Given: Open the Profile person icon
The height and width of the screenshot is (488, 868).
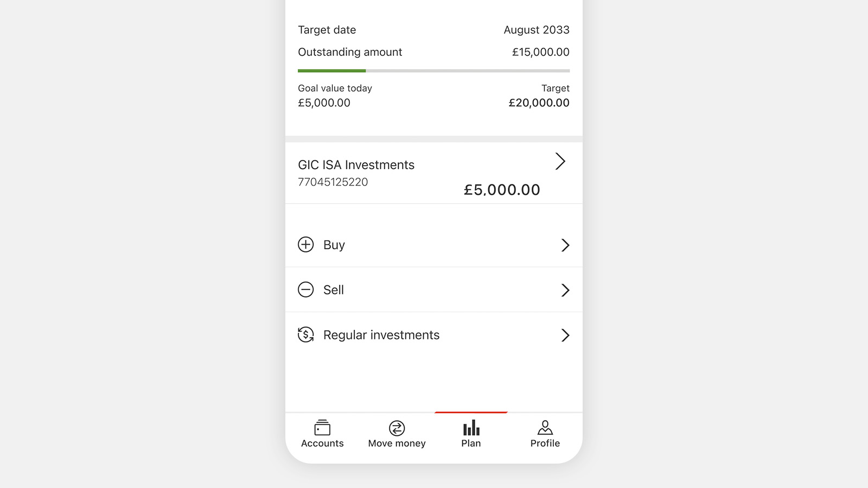Looking at the screenshot, I should point(545,428).
